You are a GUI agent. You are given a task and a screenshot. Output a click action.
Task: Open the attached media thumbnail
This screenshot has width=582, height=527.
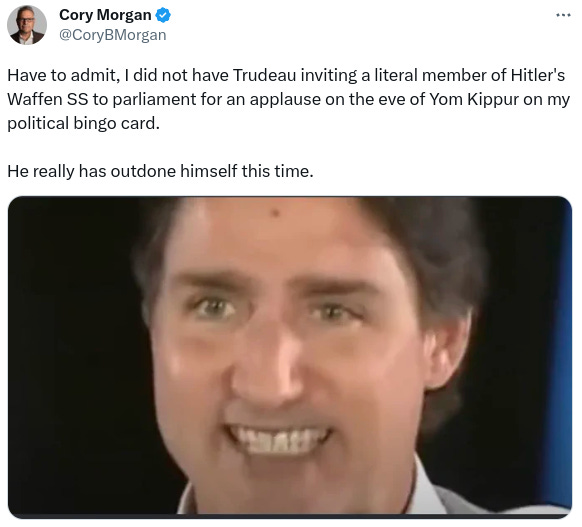pyautogui.click(x=290, y=357)
